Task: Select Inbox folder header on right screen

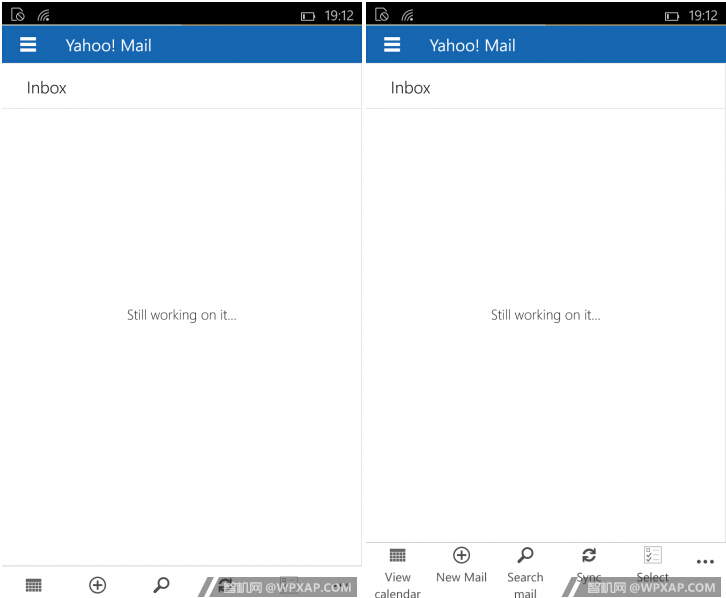Action: (411, 88)
